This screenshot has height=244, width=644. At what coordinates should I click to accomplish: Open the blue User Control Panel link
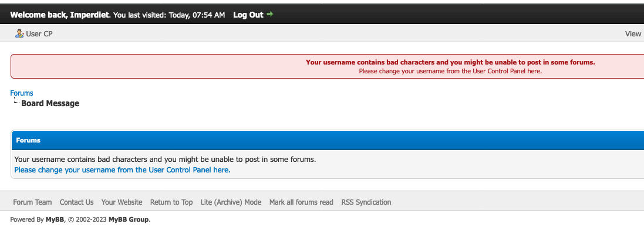point(122,170)
